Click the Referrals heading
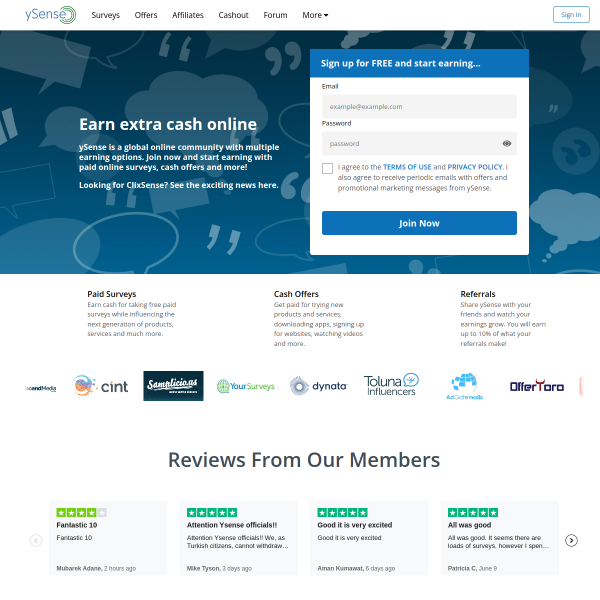The height and width of the screenshot is (600, 600). [478, 294]
